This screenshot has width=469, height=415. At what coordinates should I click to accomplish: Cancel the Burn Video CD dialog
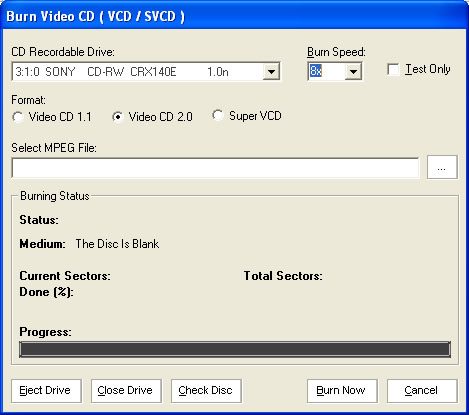coord(422,391)
